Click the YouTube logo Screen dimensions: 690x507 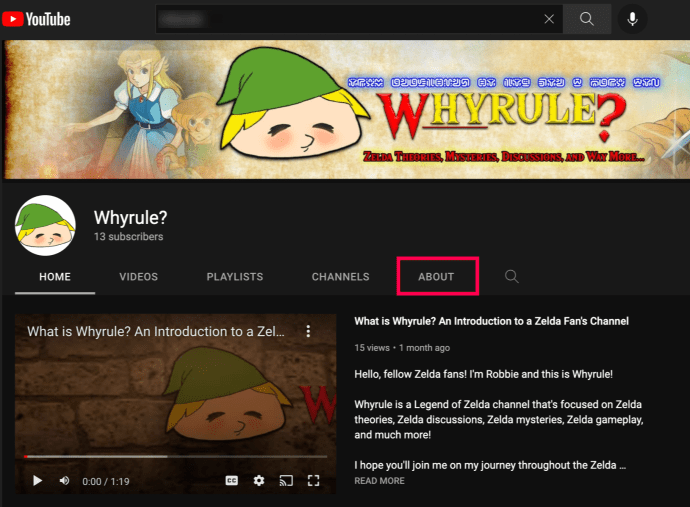pyautogui.click(x=36, y=19)
